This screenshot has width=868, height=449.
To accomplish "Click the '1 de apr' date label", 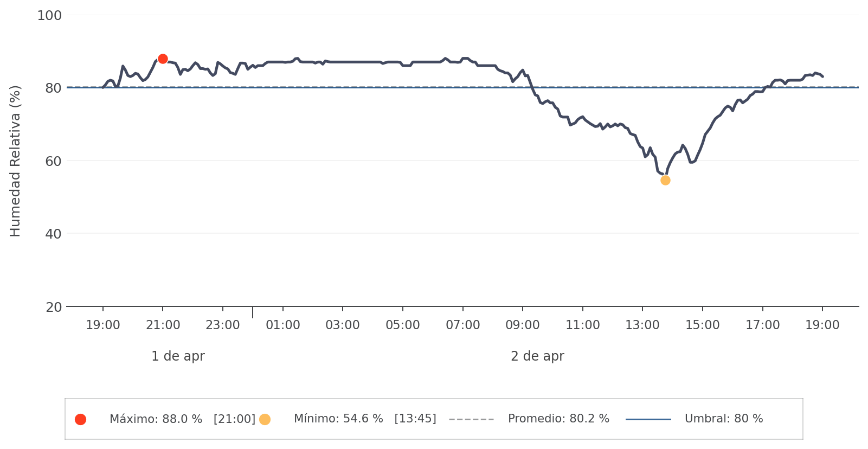I will (x=178, y=356).
